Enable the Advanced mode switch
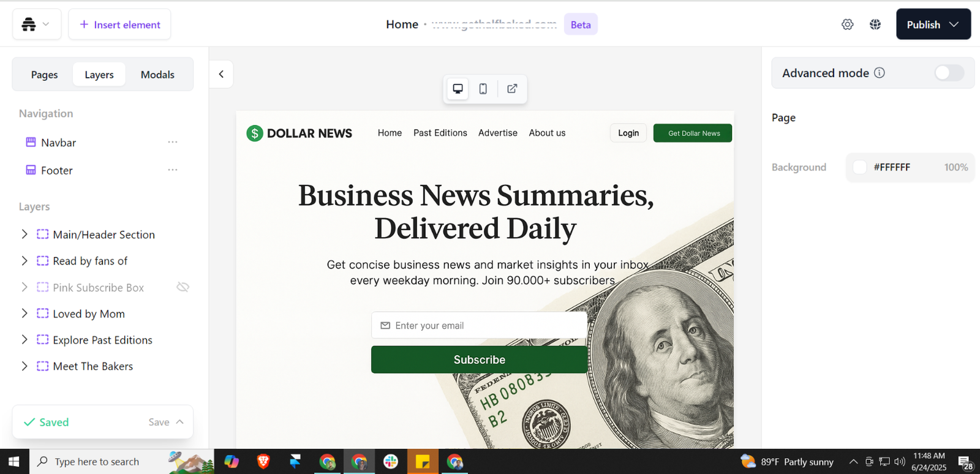Image resolution: width=980 pixels, height=474 pixels. pos(949,73)
